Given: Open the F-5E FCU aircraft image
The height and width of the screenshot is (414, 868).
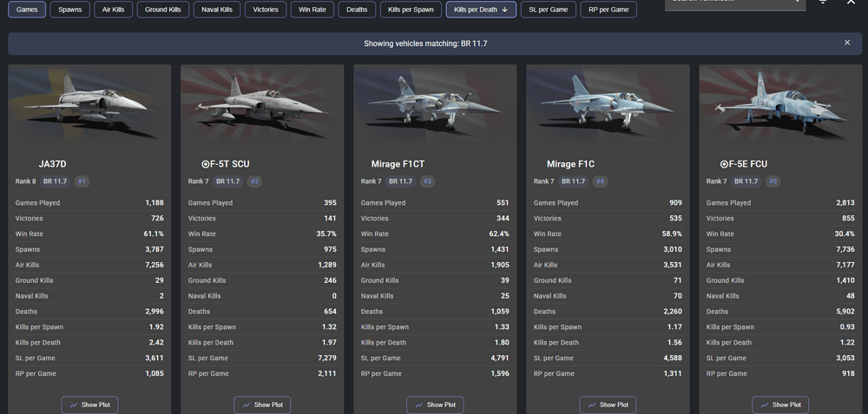Looking at the screenshot, I should coord(780,105).
